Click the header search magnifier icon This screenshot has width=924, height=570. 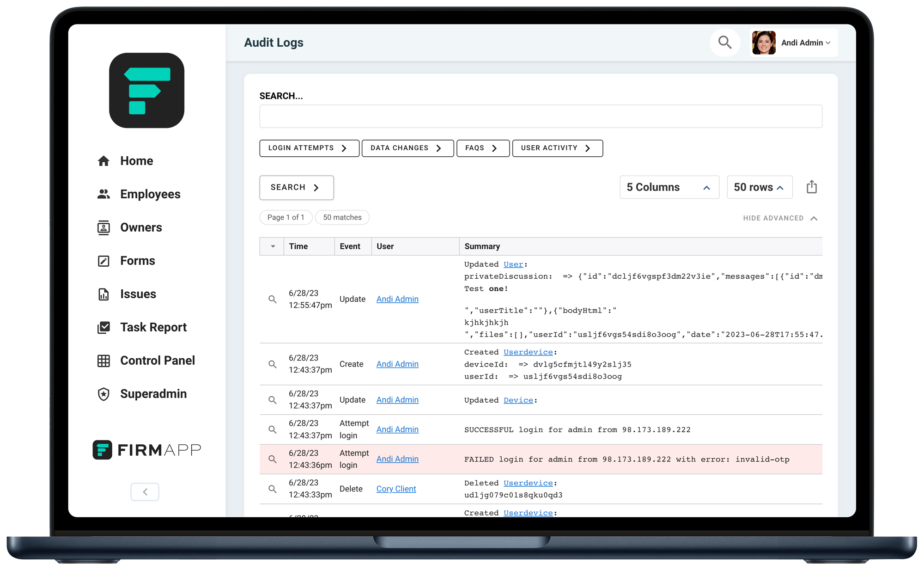tap(724, 43)
